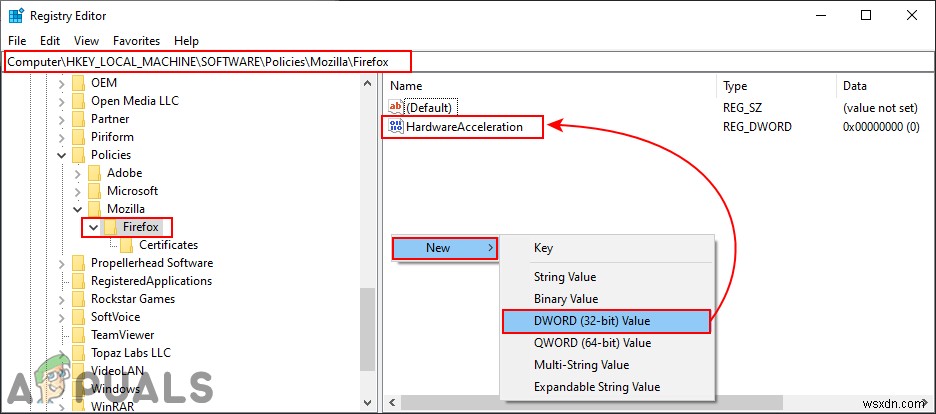Expand the Open Media LLC key
This screenshot has height=414, width=936.
pyautogui.click(x=61, y=101)
